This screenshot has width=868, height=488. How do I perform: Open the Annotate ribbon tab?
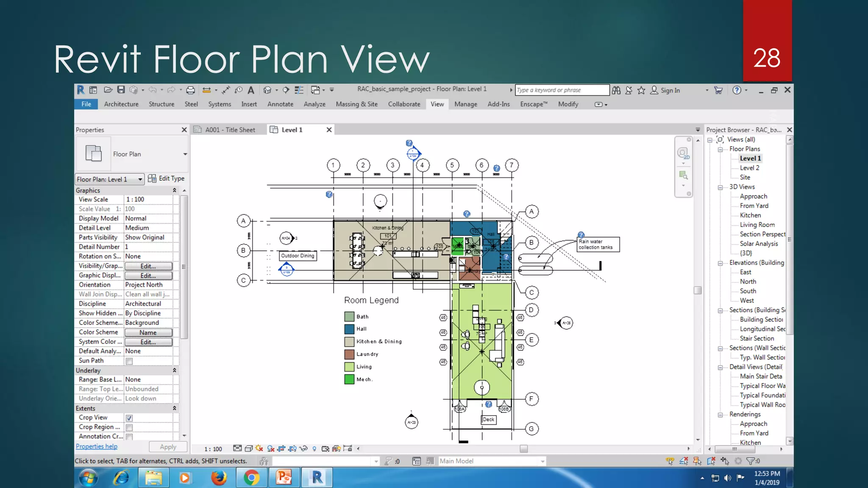point(280,104)
